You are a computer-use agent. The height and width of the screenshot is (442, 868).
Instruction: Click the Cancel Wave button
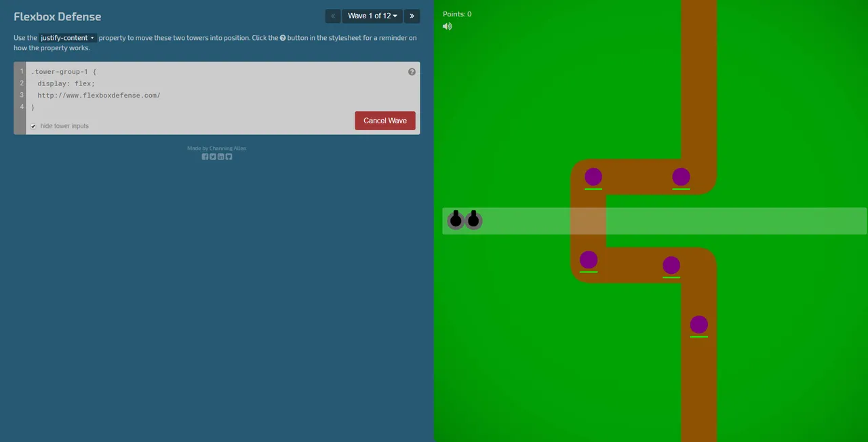(385, 121)
